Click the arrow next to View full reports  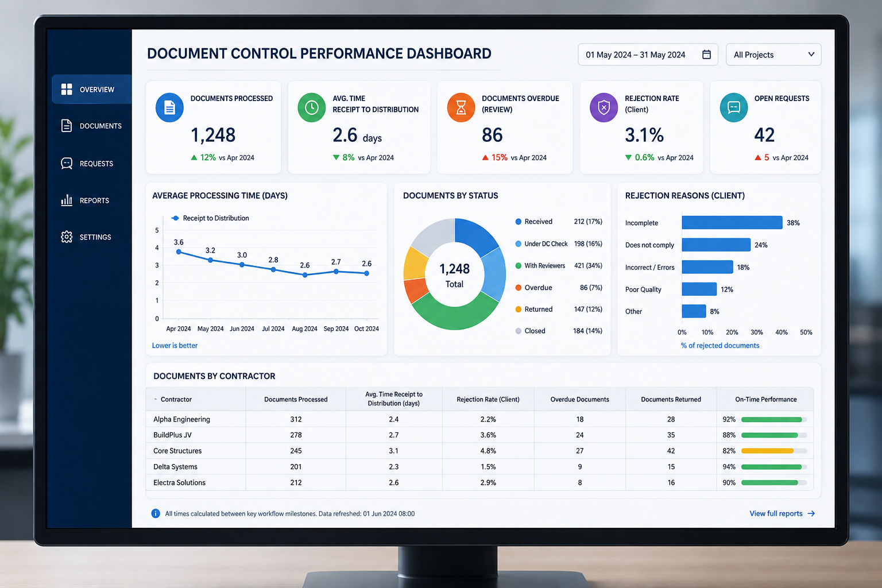pyautogui.click(x=811, y=513)
